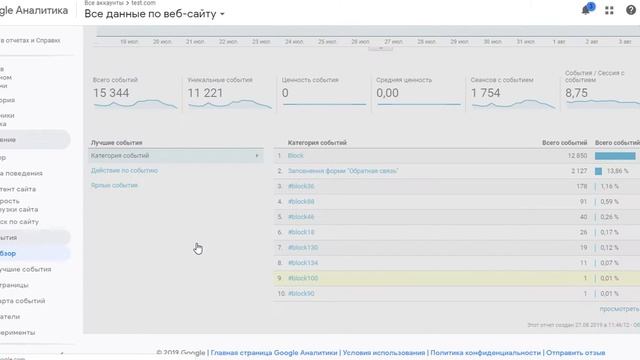Viewport: 640px width, 360px height.
Task: Select 'Обзор' item in sidebar menu
Action: (x=8, y=253)
